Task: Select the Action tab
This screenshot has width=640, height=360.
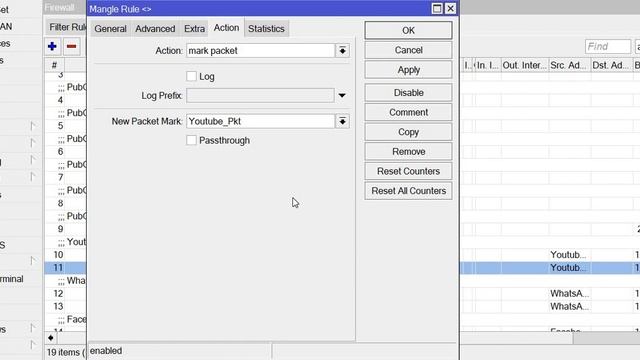Action: tap(226, 28)
